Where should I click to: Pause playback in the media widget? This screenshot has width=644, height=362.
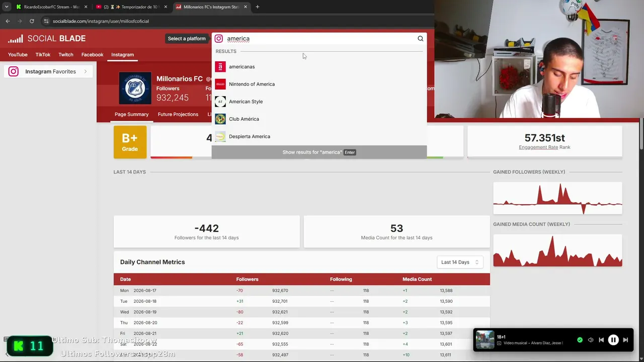pos(613,340)
